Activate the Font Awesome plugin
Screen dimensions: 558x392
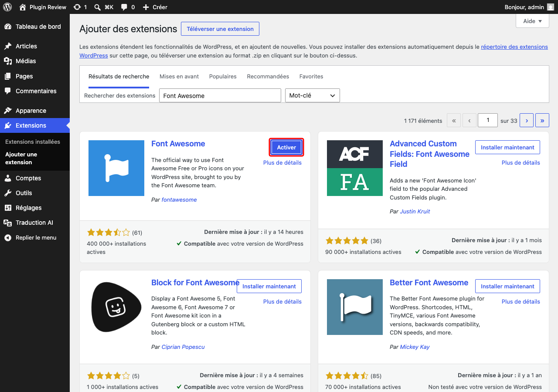pos(286,148)
